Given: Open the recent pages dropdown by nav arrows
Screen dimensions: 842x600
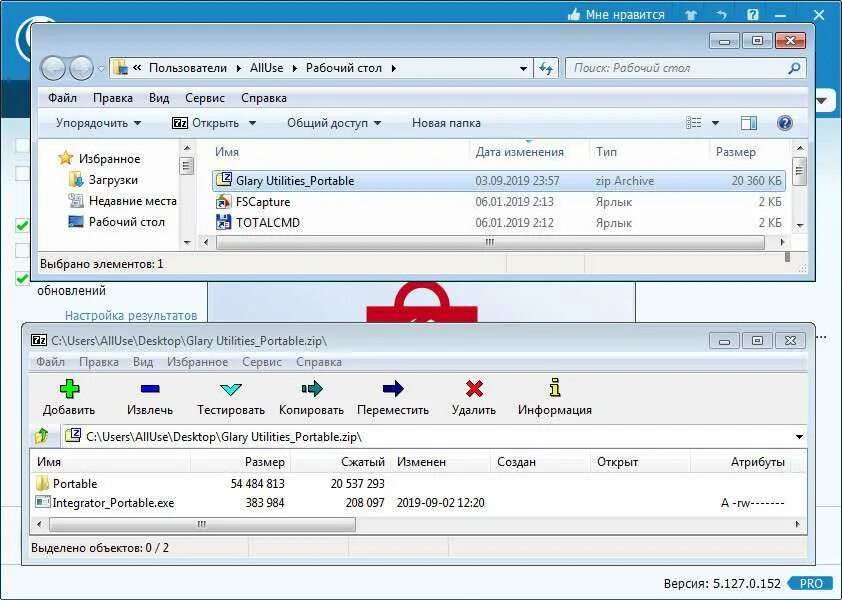Looking at the screenshot, I should pyautogui.click(x=101, y=69).
